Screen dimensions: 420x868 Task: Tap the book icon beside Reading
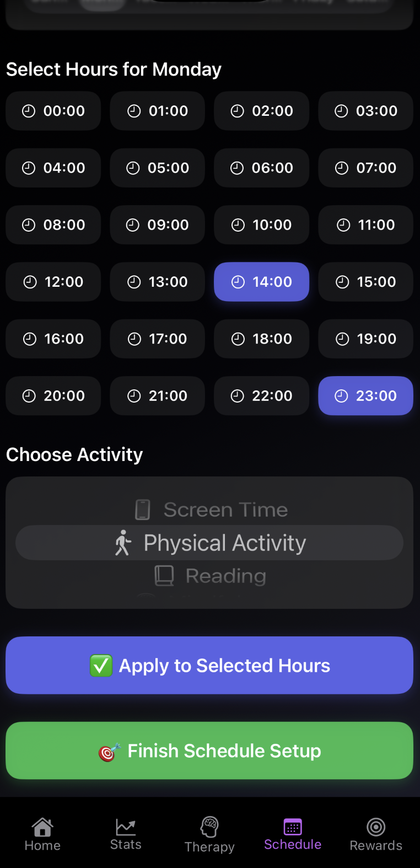click(164, 576)
